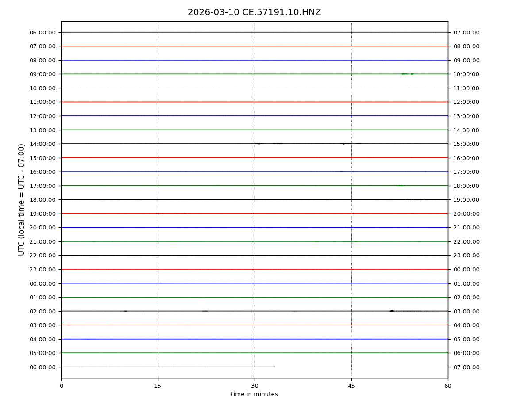Screen dimensions: 509x420
Task: Click the 'time in minutes' x-axis label
Action: coord(254,394)
